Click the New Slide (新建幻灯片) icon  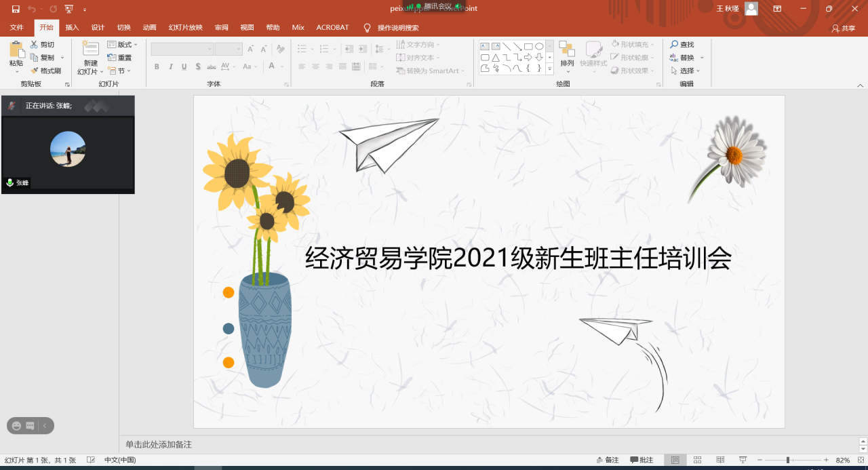(x=90, y=49)
